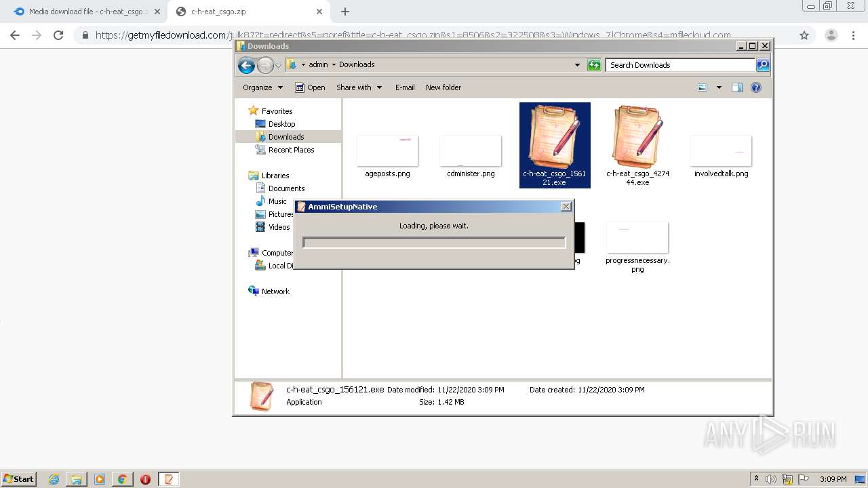The image size is (868, 488).
Task: Click the Search Downloads magnifier icon
Action: point(763,65)
